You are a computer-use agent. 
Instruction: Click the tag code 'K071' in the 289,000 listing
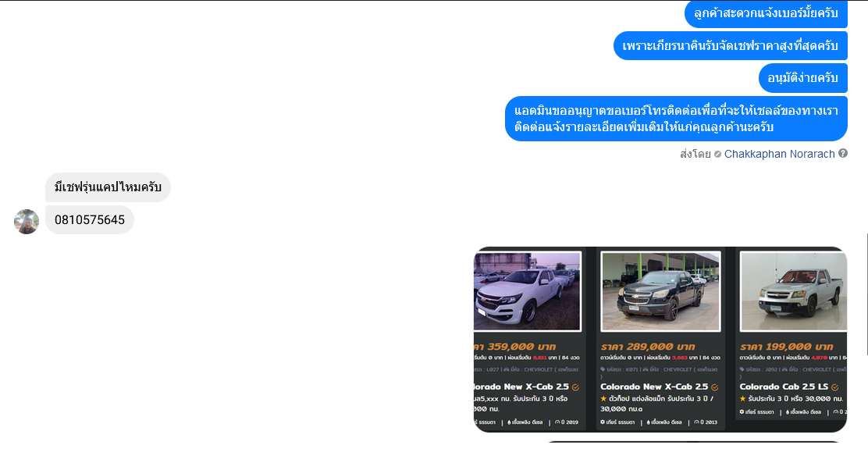[x=631, y=369]
